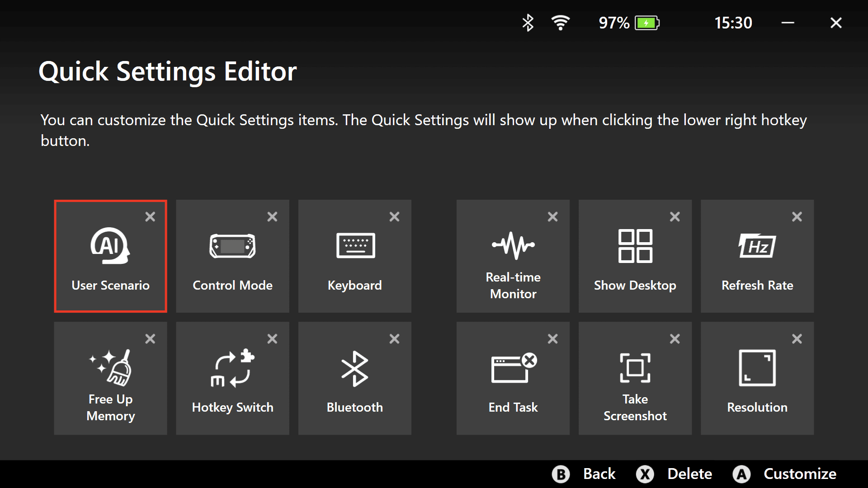Remove User Scenario via X button

click(151, 216)
